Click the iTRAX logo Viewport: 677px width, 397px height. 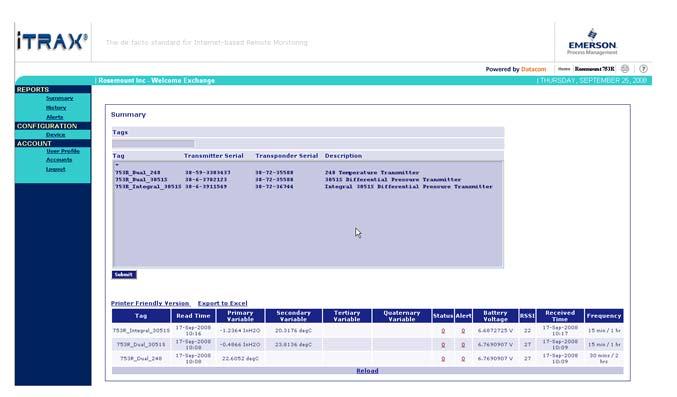(x=52, y=41)
